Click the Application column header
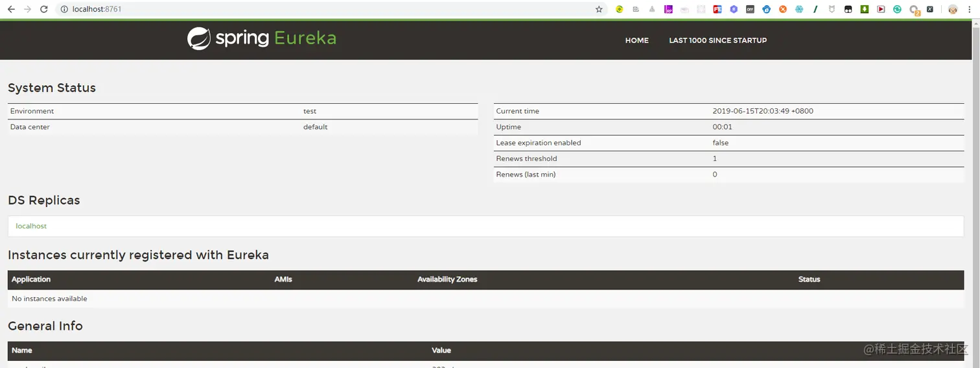Image resolution: width=980 pixels, height=368 pixels. click(31, 279)
